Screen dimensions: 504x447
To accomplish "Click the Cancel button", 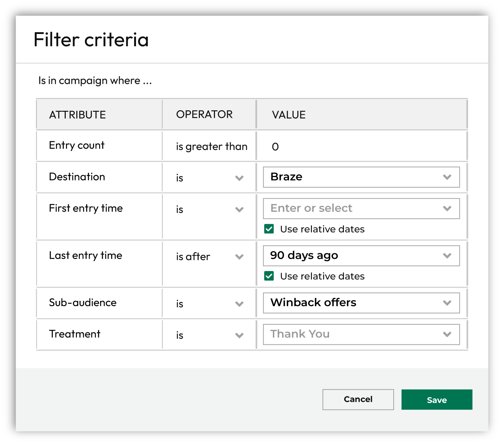I will tap(358, 399).
